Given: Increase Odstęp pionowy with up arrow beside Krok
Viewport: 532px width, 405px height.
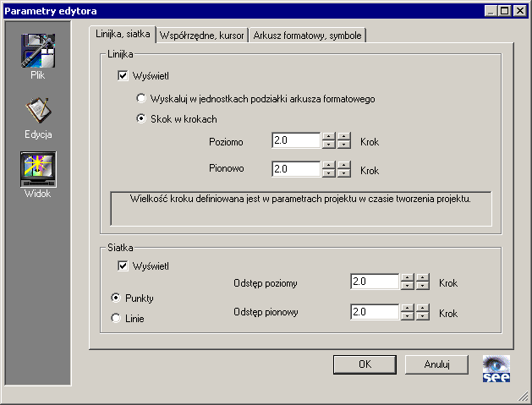Looking at the screenshot, I should [x=423, y=308].
